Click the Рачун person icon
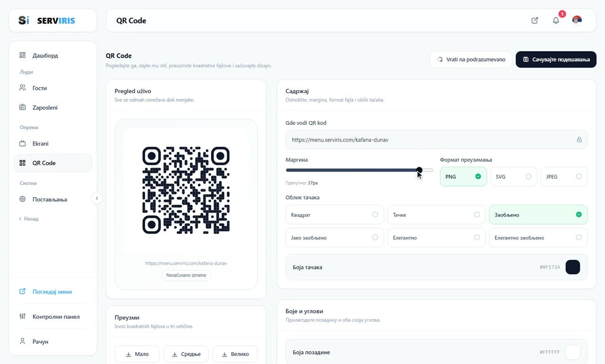The image size is (605, 364). 22,341
